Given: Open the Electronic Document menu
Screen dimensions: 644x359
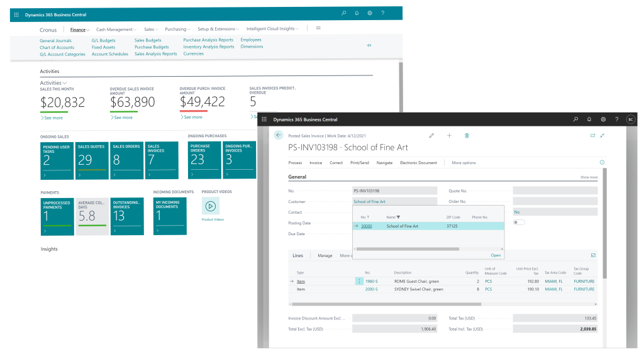Looking at the screenshot, I should (418, 163).
